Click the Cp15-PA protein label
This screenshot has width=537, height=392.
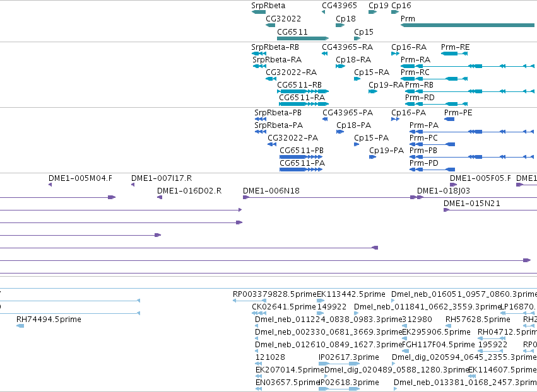point(371,138)
